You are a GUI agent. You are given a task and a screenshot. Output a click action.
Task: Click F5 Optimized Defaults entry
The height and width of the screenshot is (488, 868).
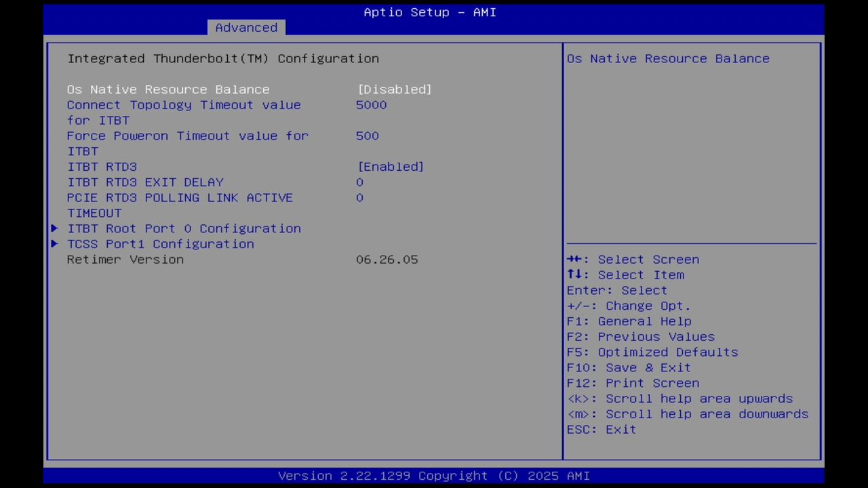(652, 352)
